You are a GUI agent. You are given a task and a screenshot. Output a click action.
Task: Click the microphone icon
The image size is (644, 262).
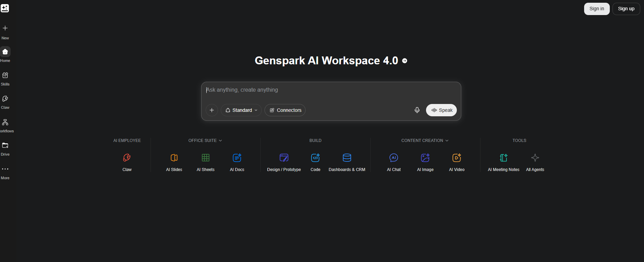pyautogui.click(x=417, y=110)
